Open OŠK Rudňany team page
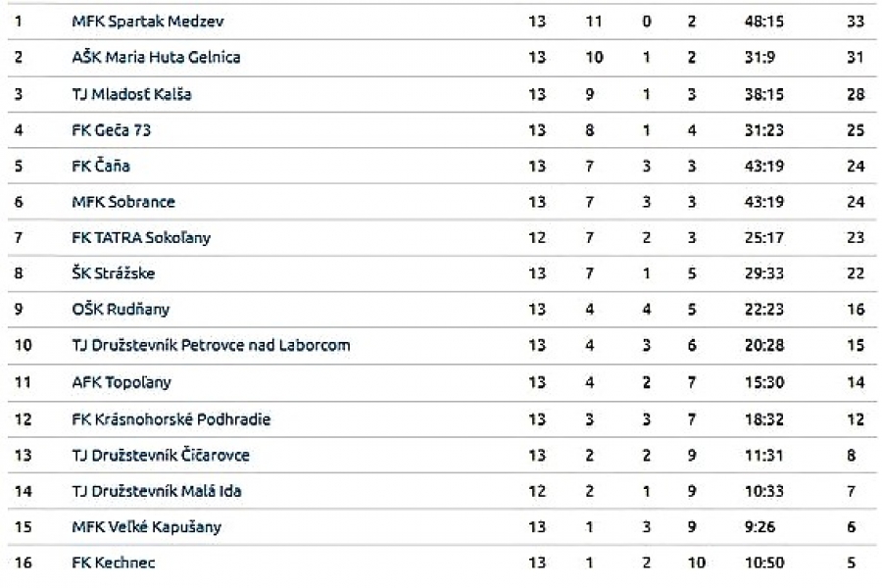 coord(121,310)
